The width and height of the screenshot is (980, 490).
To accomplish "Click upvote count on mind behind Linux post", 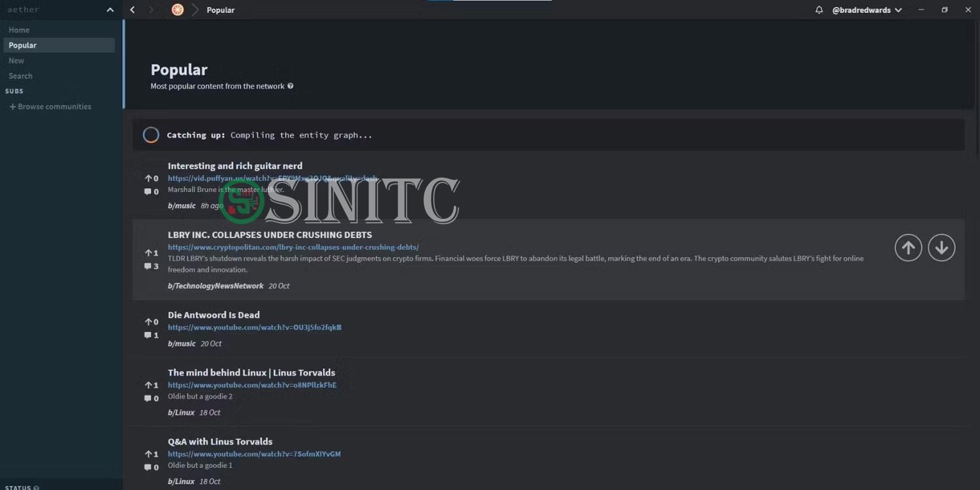I will click(x=152, y=385).
